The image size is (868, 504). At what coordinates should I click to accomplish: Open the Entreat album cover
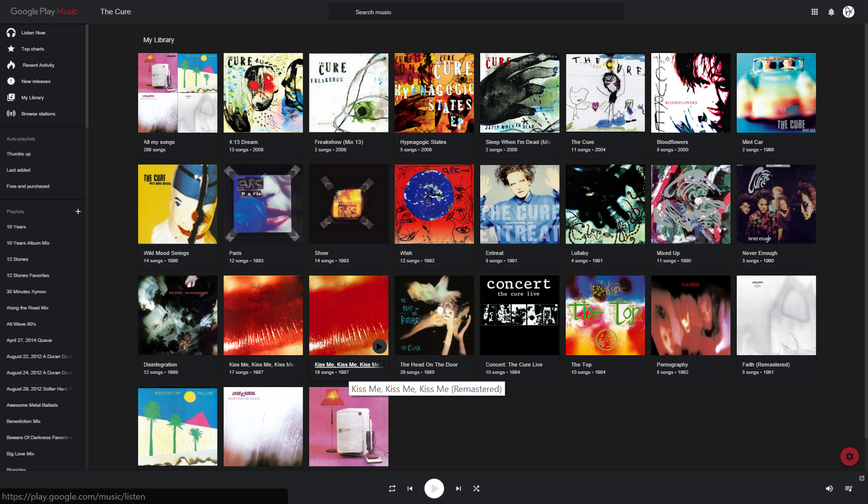point(520,204)
